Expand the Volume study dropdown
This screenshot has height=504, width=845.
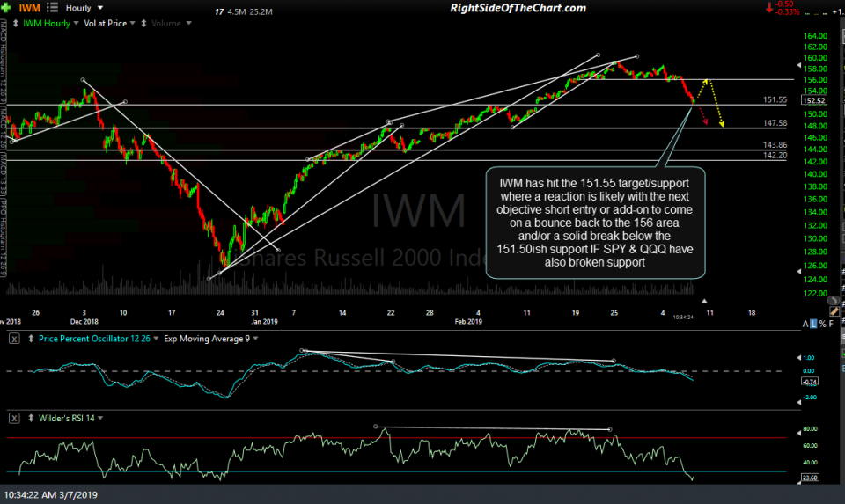[x=188, y=23]
